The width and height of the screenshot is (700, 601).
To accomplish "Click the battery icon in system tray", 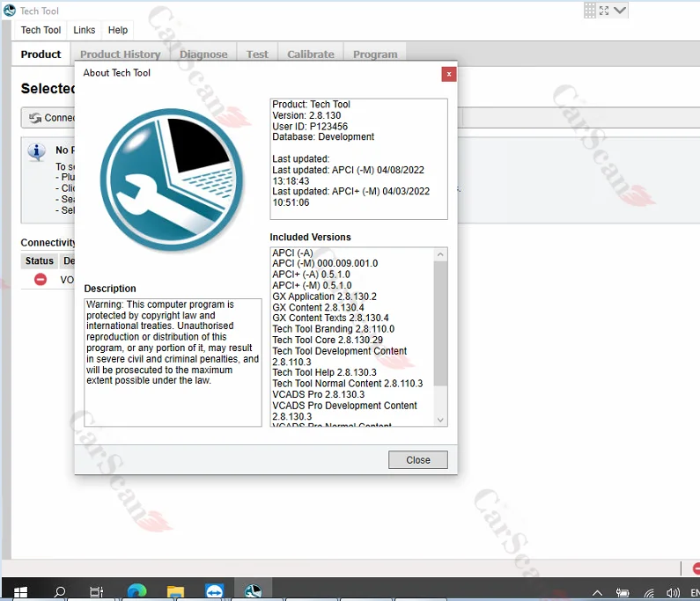I will (x=623, y=593).
